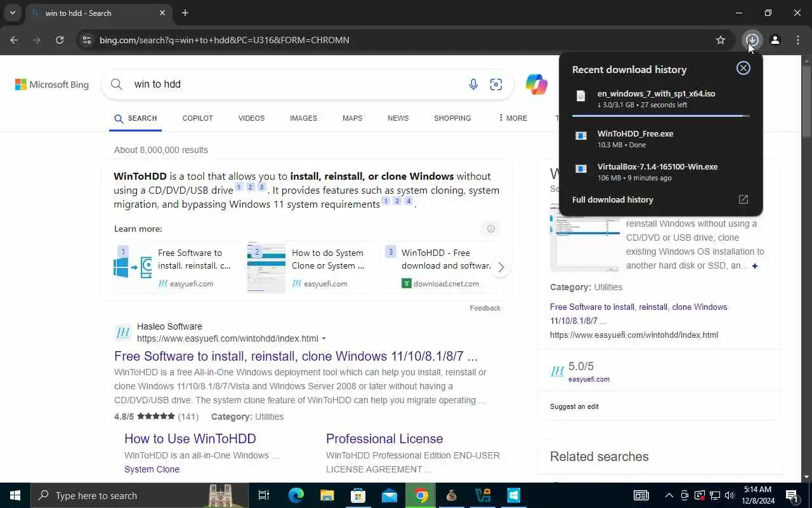Open Task View on the taskbar
The height and width of the screenshot is (508, 812).
tap(263, 495)
